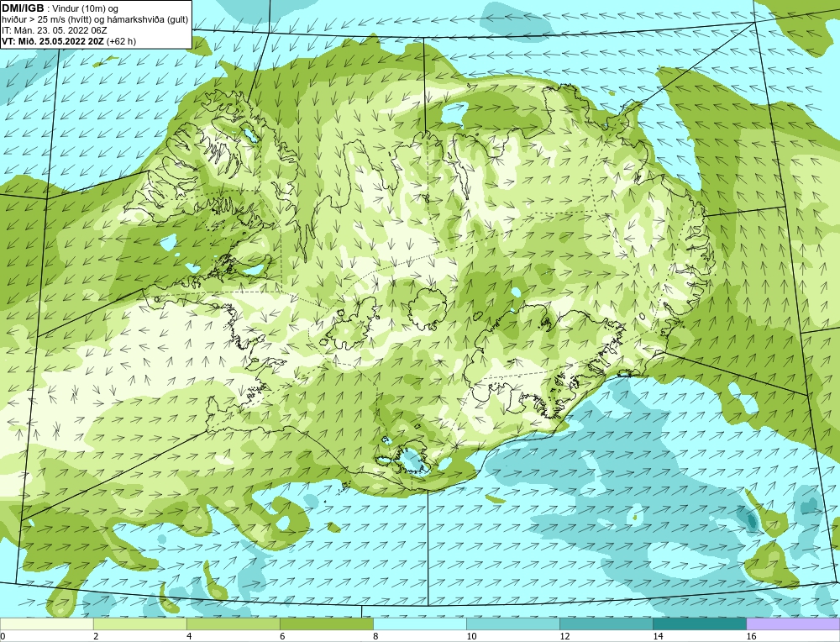
Task: Click the legend scale label '12'
Action: tap(564, 637)
